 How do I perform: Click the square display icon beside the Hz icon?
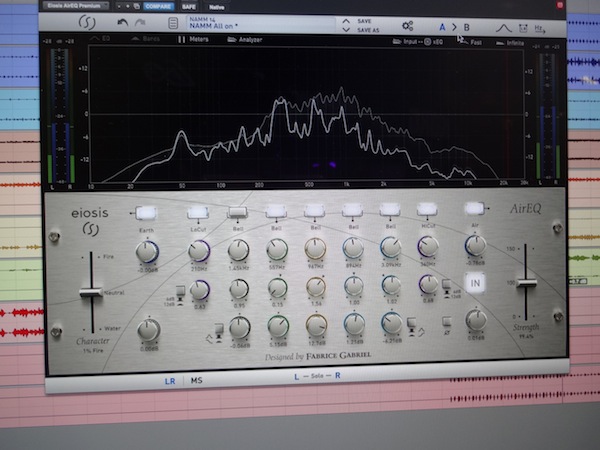tap(523, 28)
